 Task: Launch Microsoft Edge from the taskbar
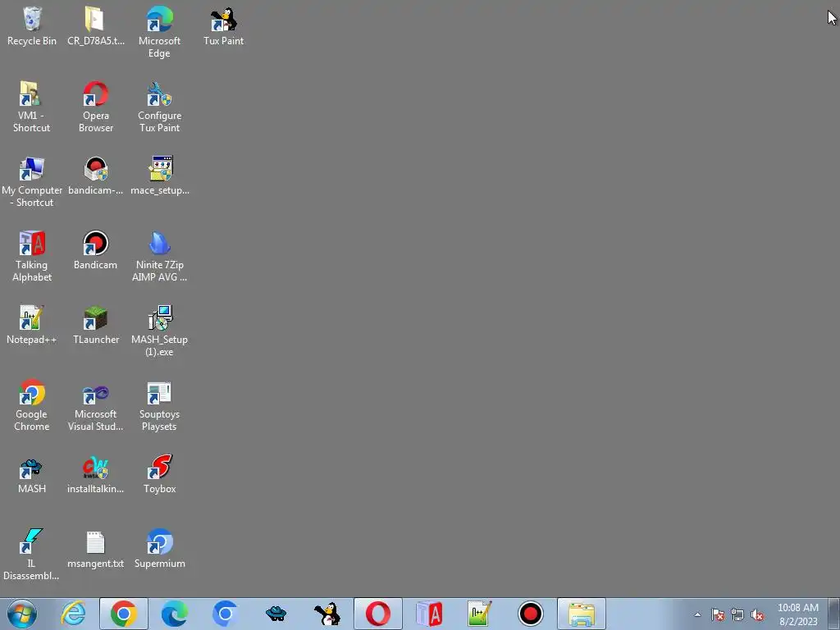[175, 614]
